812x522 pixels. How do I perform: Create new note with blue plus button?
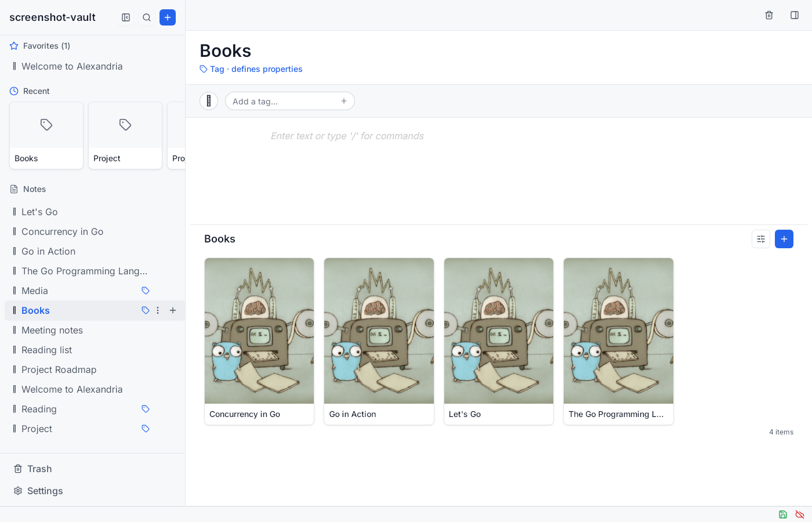coord(168,17)
